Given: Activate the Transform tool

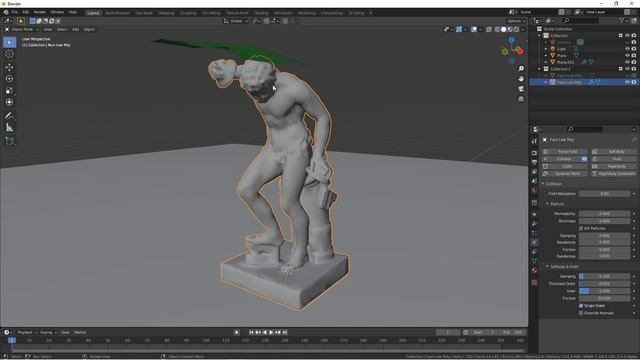Looking at the screenshot, I should tap(9, 102).
